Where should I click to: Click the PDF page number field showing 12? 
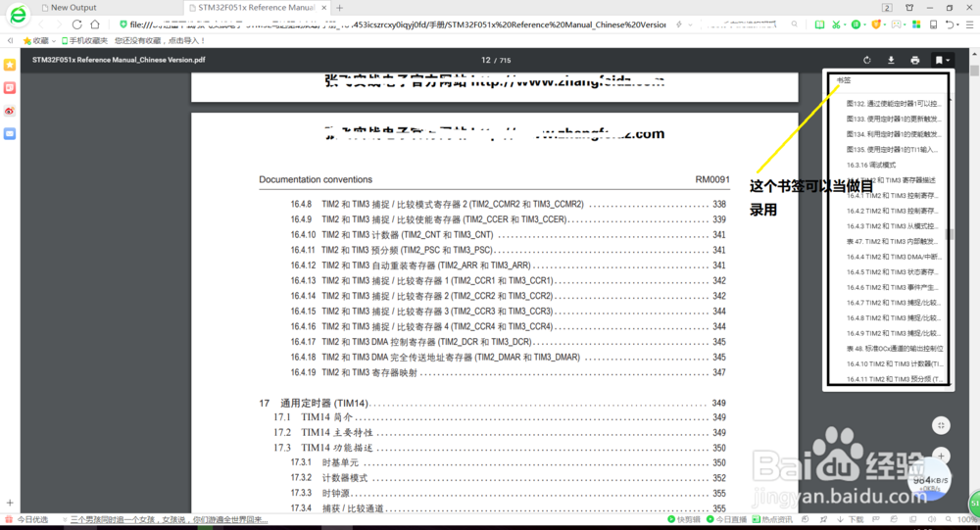point(486,60)
